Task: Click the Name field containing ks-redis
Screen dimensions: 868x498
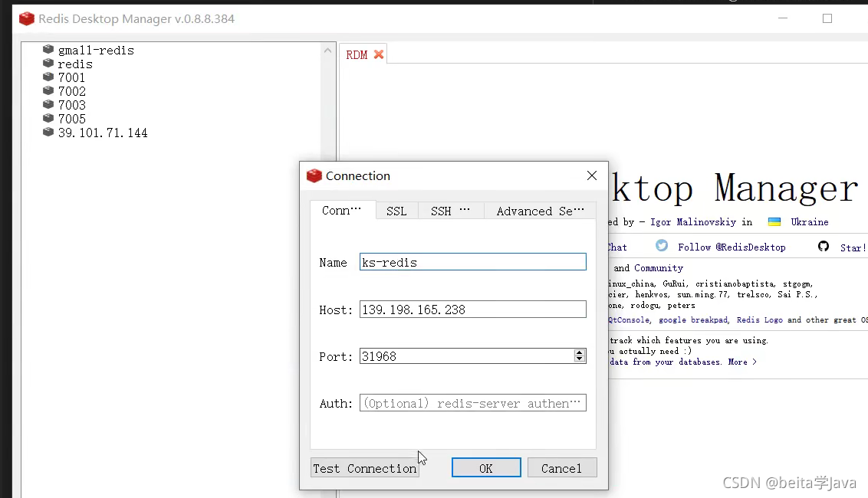Action: [473, 262]
